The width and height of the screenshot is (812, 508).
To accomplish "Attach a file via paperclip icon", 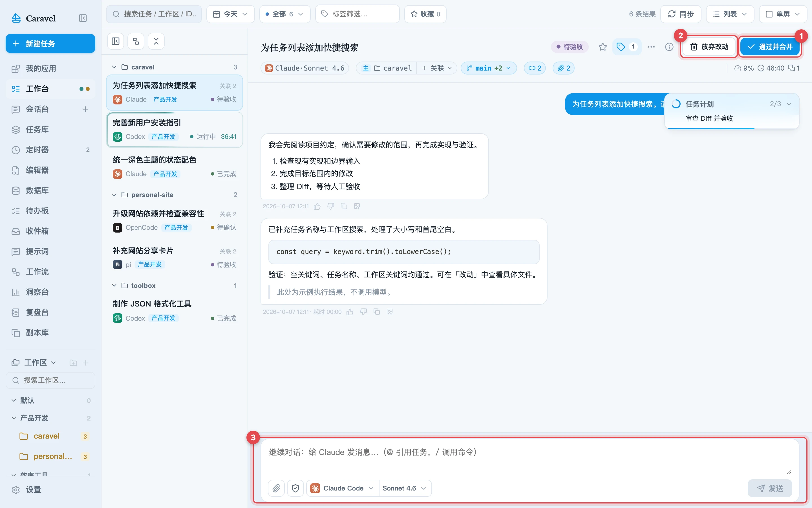I will [276, 488].
